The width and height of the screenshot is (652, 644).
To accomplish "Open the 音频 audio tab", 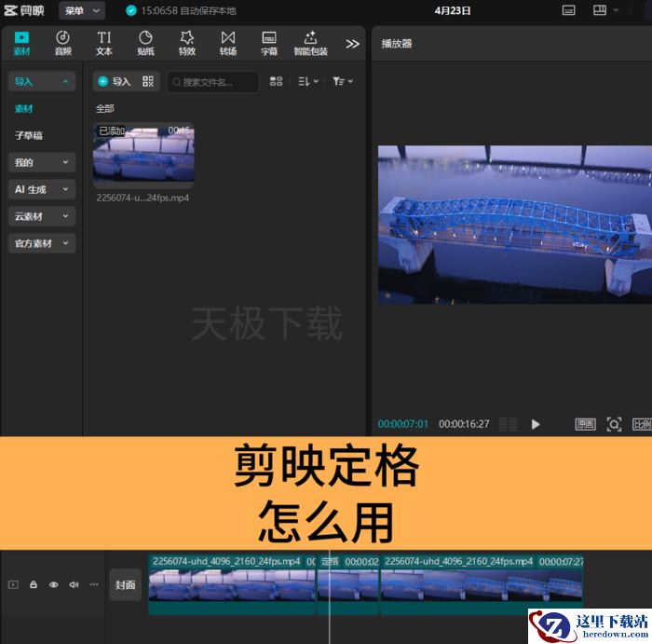I will pos(62,43).
